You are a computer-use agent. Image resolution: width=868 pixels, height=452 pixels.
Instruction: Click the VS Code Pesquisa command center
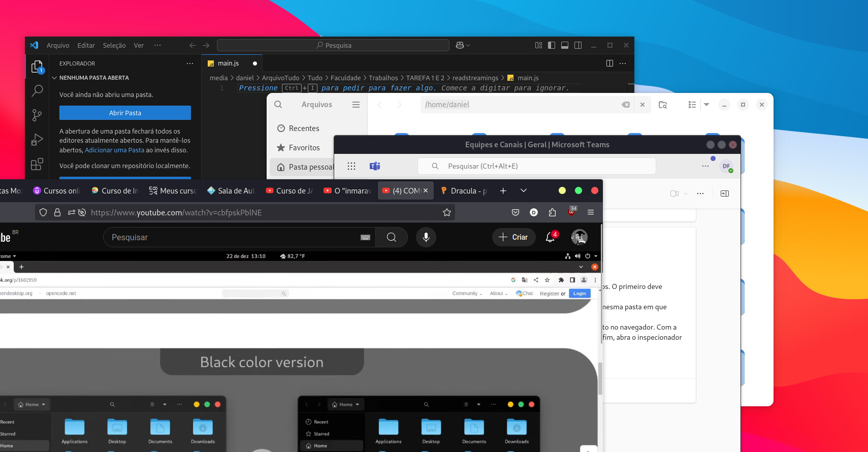(333, 45)
